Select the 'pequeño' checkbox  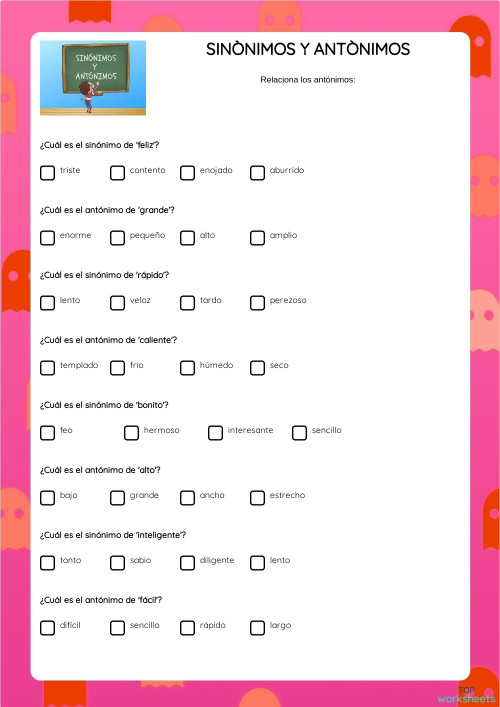[x=117, y=238]
